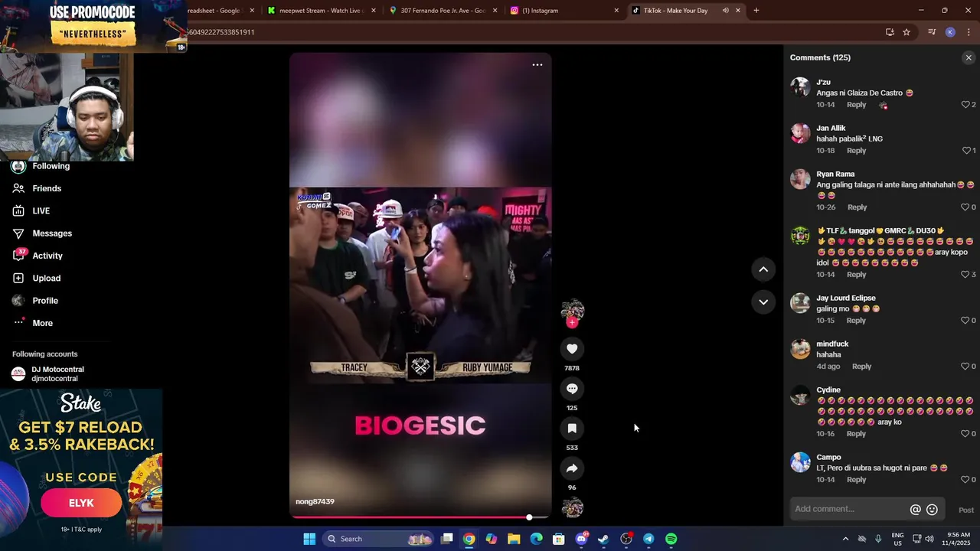Click the taskbar Search box
980x551 pixels.
point(379,539)
